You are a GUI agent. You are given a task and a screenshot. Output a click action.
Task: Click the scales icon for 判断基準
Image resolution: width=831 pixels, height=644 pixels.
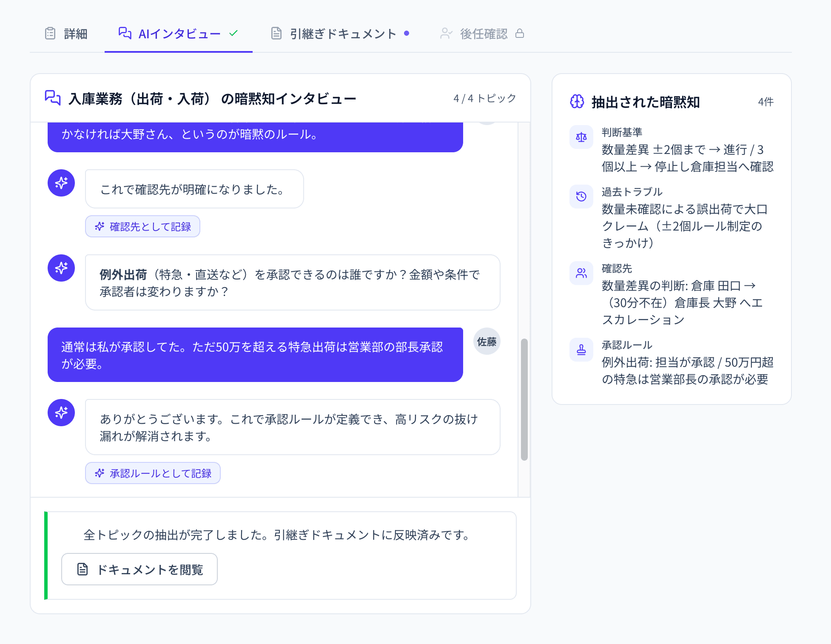(x=581, y=137)
